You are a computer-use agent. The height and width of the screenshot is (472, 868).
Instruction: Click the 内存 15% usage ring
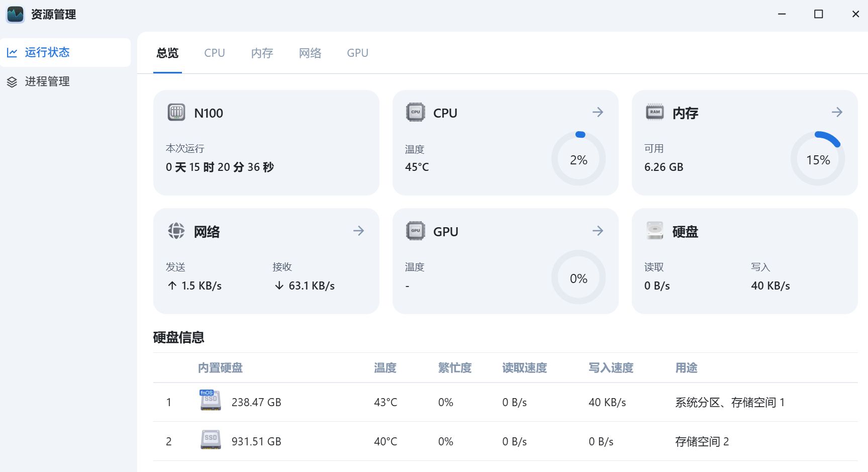(x=818, y=159)
